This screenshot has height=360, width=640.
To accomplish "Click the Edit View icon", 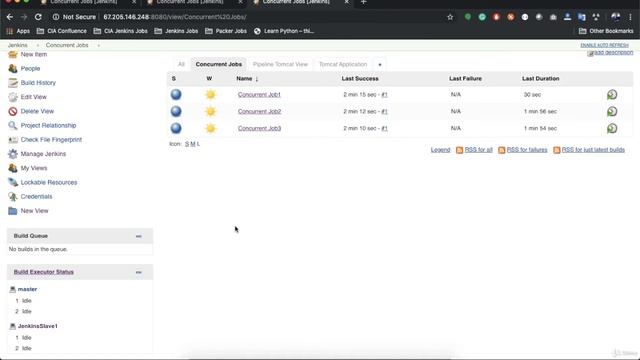I will (13, 97).
